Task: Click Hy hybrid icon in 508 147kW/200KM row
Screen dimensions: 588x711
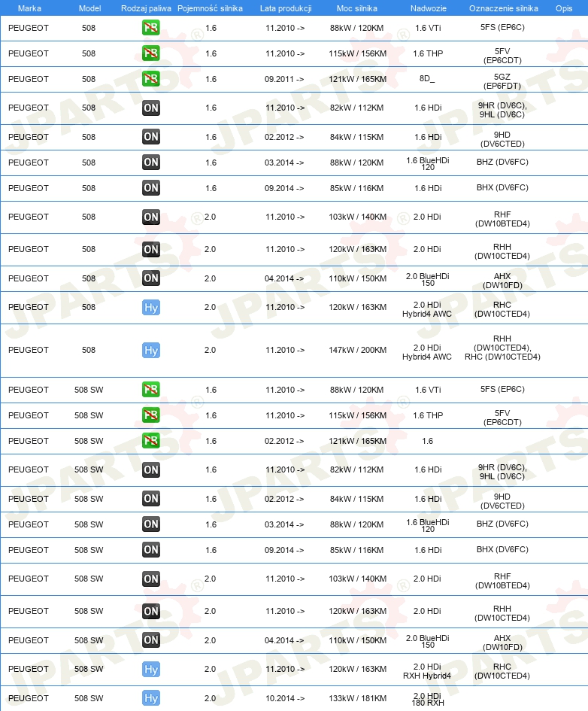Action: [151, 350]
